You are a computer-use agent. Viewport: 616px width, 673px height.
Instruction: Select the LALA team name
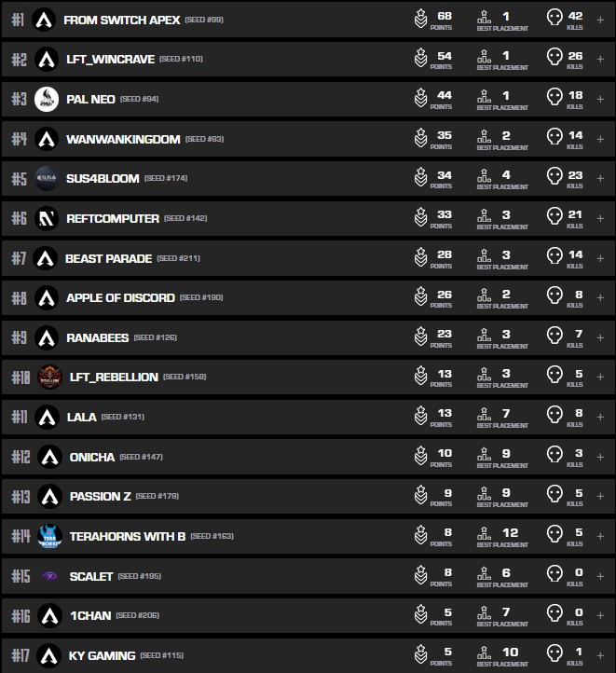[81, 417]
